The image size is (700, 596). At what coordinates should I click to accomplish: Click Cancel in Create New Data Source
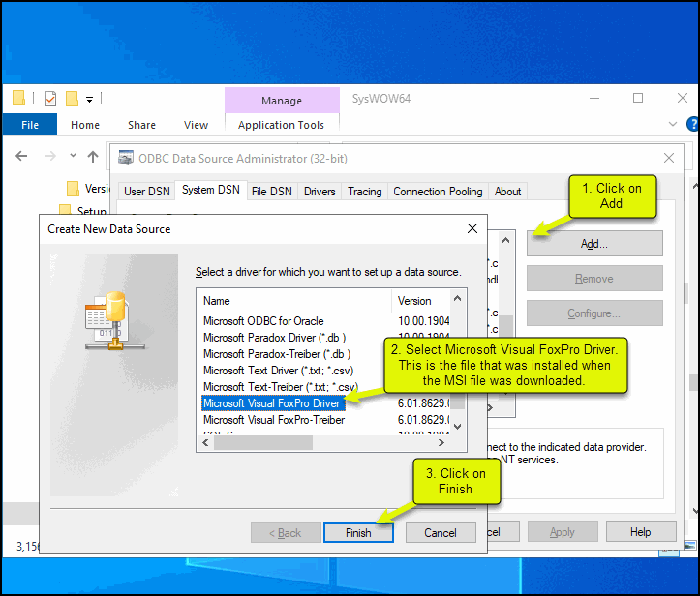click(441, 533)
